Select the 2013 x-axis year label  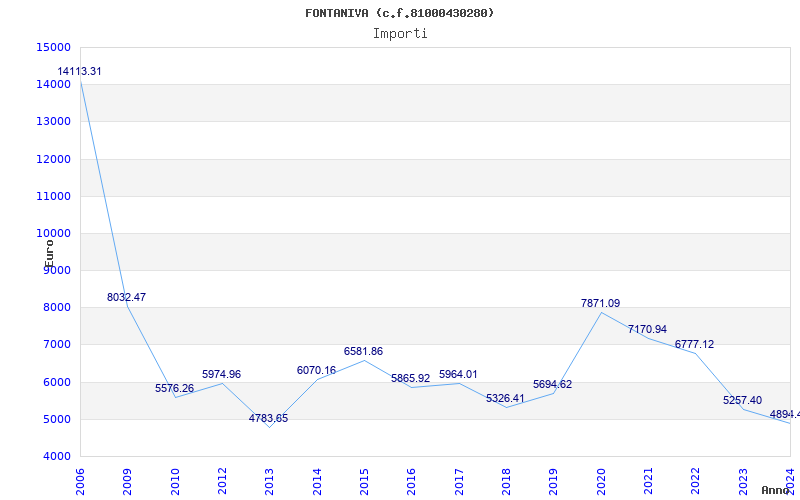pos(269,481)
